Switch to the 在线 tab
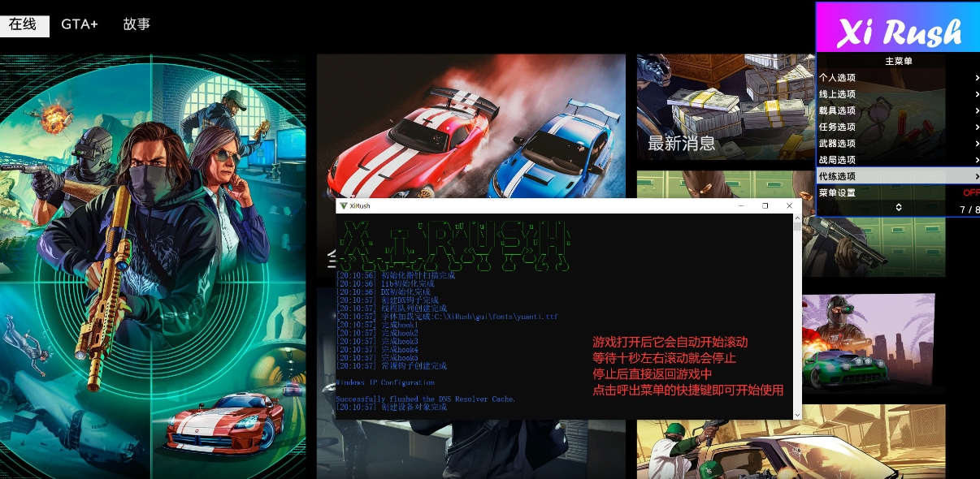Image resolution: width=980 pixels, height=479 pixels. [x=24, y=25]
